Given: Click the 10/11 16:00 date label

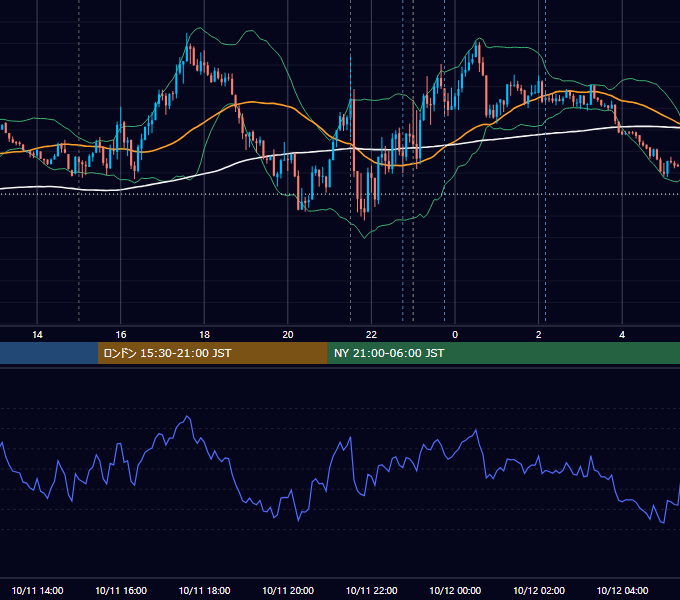Looking at the screenshot, I should (x=121, y=590).
